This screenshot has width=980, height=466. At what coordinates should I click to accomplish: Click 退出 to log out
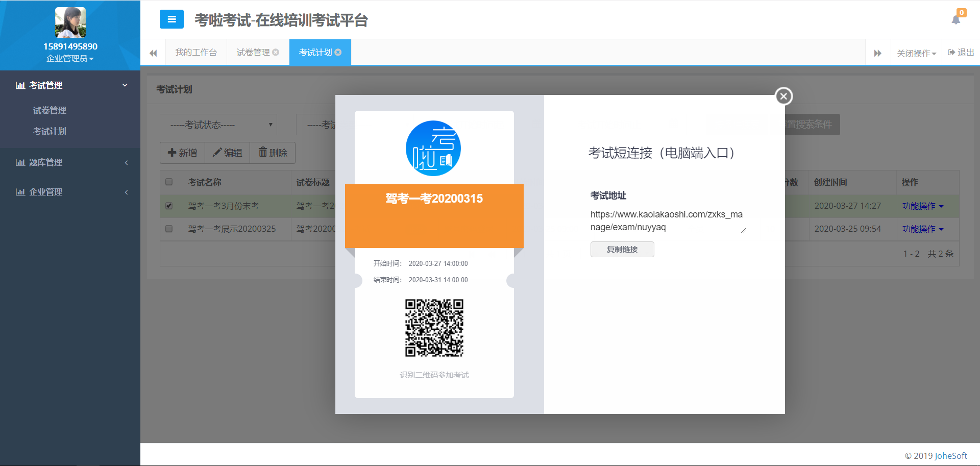(x=961, y=53)
